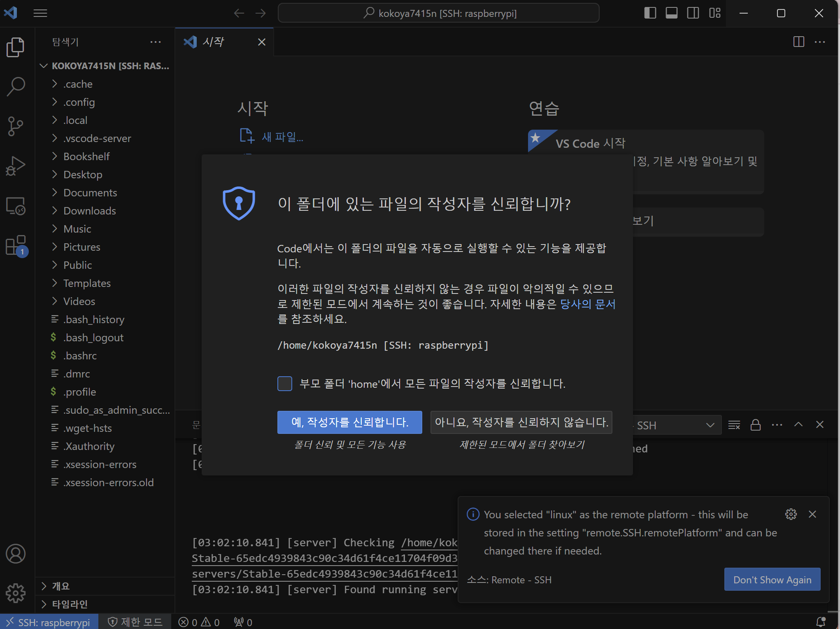Close the 시작 tab
This screenshot has height=629, width=840.
262,42
